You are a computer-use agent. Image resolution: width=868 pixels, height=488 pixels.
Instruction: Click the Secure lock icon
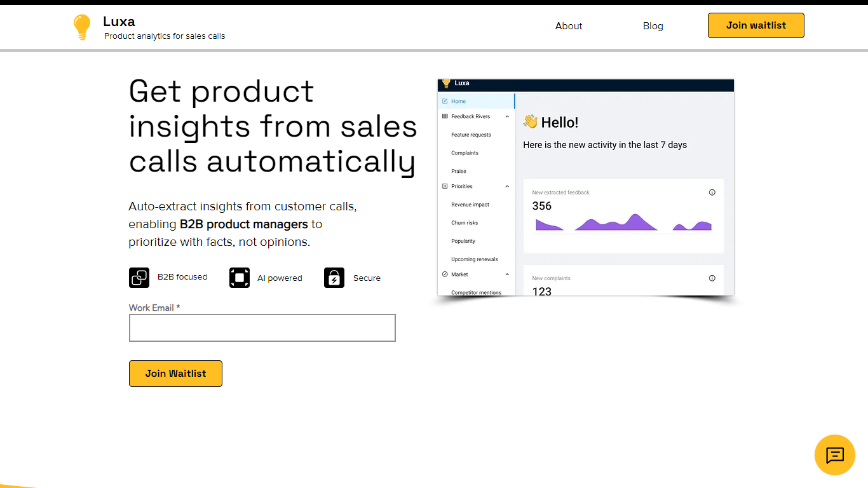(x=334, y=278)
